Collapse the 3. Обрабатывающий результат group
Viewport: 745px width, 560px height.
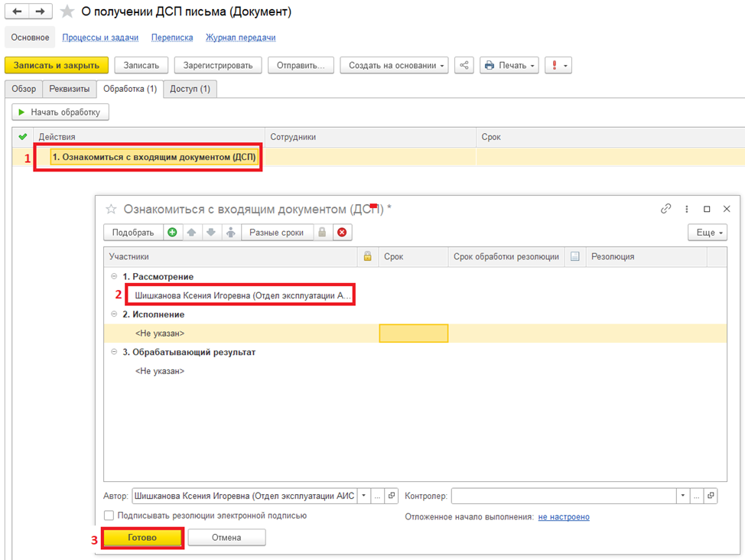coord(115,353)
